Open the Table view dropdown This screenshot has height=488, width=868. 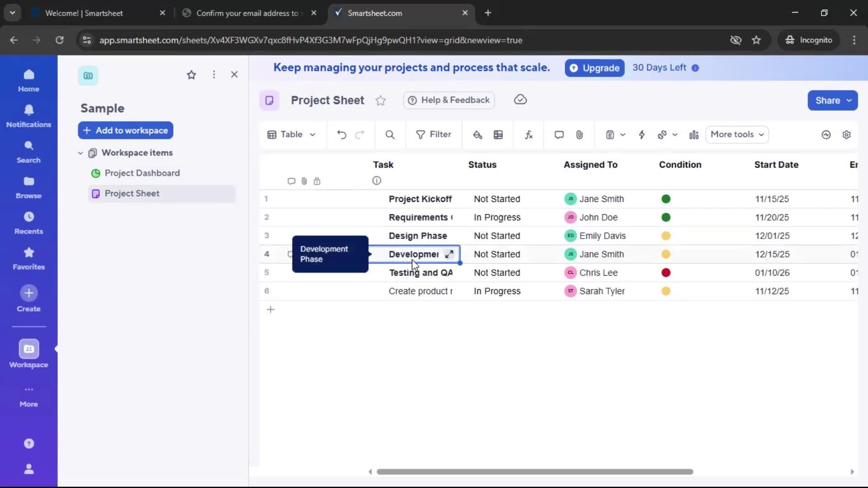click(292, 135)
